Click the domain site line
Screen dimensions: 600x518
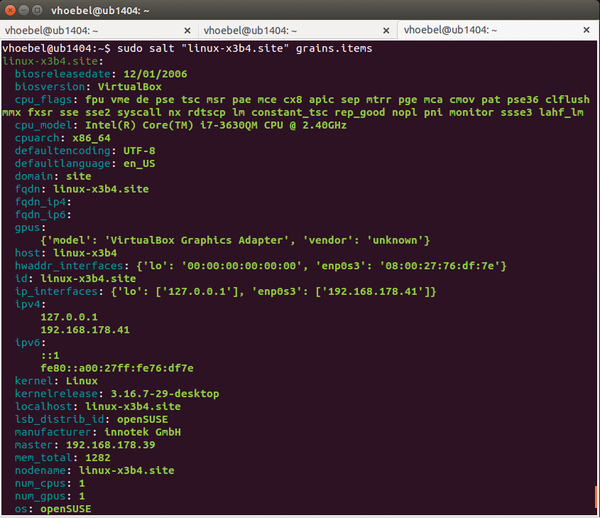point(53,176)
